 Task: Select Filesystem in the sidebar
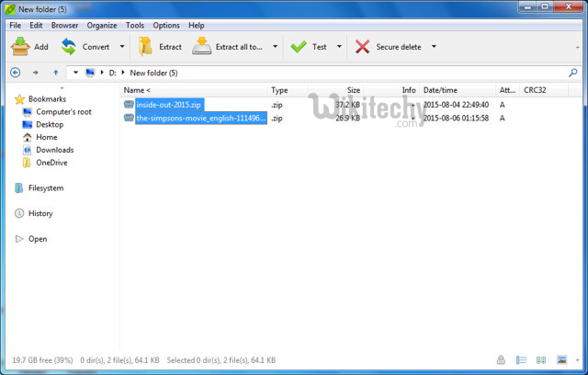[x=46, y=188]
